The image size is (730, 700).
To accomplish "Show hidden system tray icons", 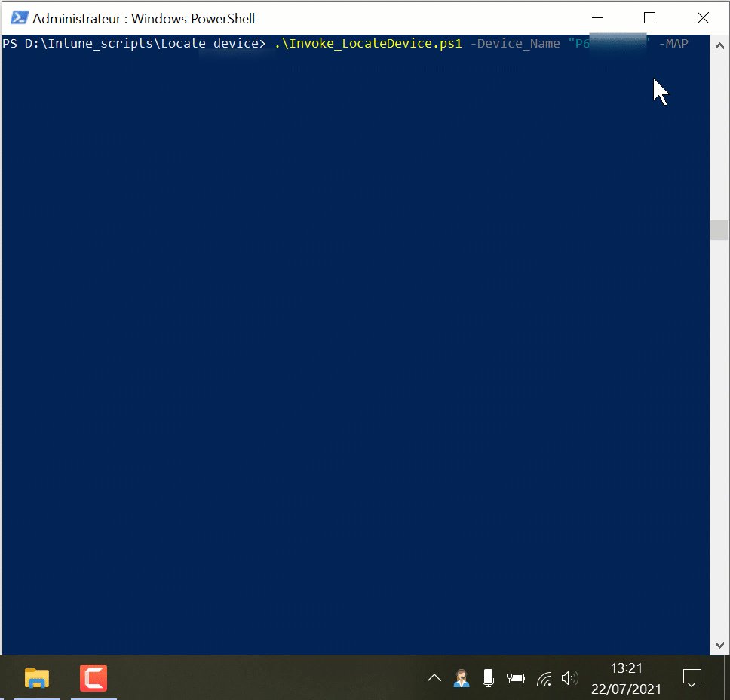I will 434,678.
